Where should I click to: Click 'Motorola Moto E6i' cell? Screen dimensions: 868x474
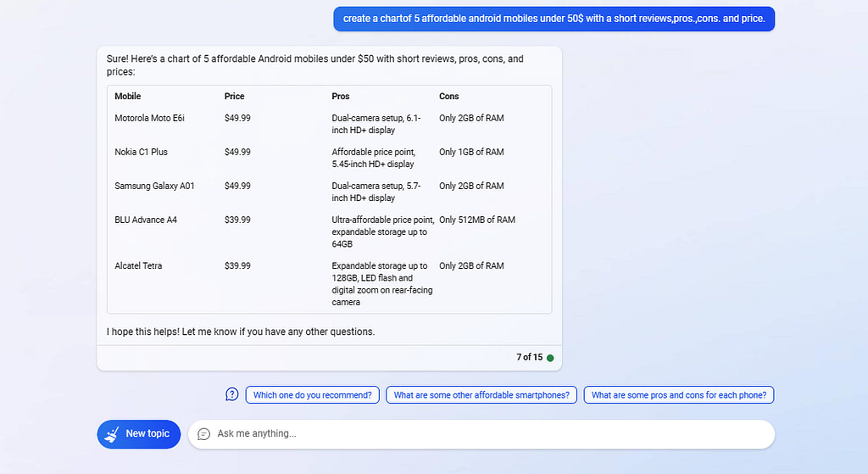[x=149, y=118]
